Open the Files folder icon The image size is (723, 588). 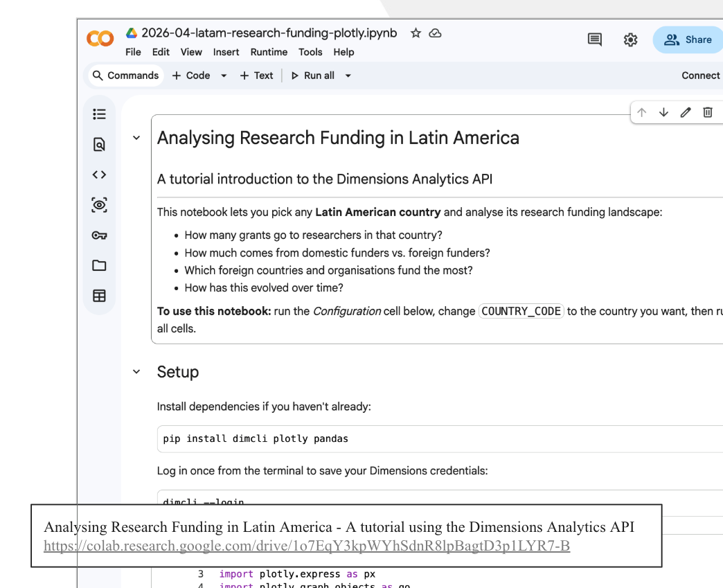click(99, 265)
